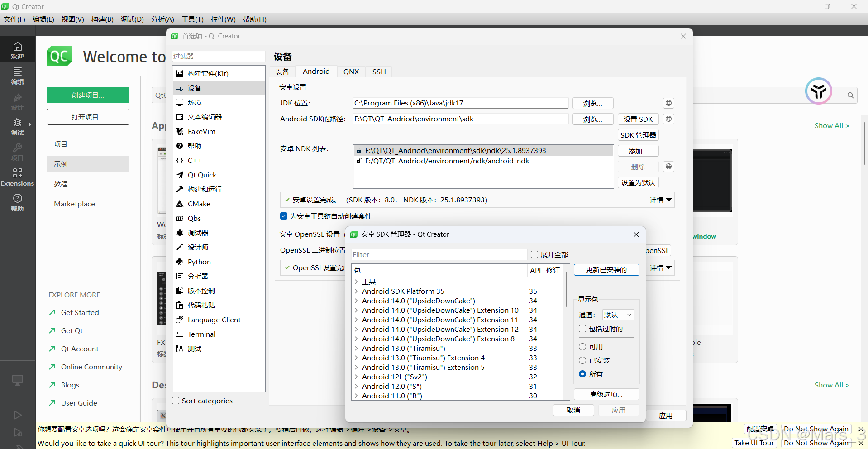Click 取消 in SDK manager dialog
The width and height of the screenshot is (868, 449).
click(573, 410)
